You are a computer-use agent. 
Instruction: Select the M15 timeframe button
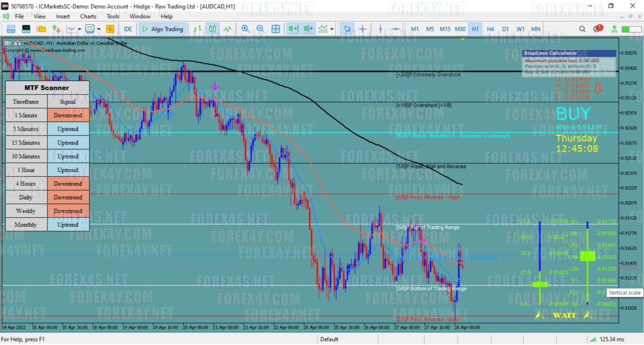pos(445,29)
